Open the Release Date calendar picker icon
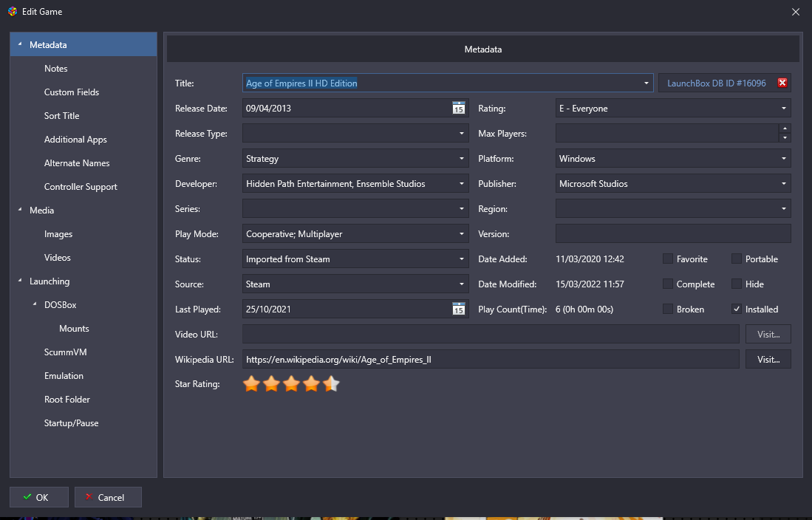Image resolution: width=812 pixels, height=520 pixels. click(x=458, y=109)
